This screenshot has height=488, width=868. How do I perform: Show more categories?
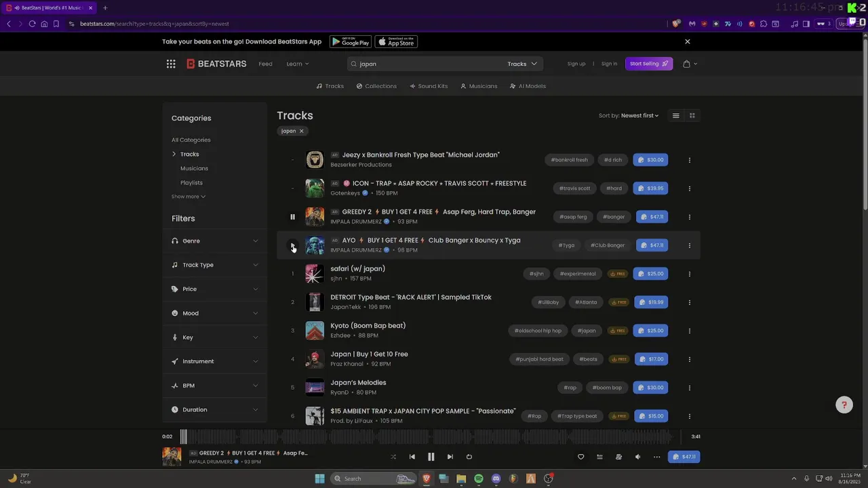(x=189, y=197)
